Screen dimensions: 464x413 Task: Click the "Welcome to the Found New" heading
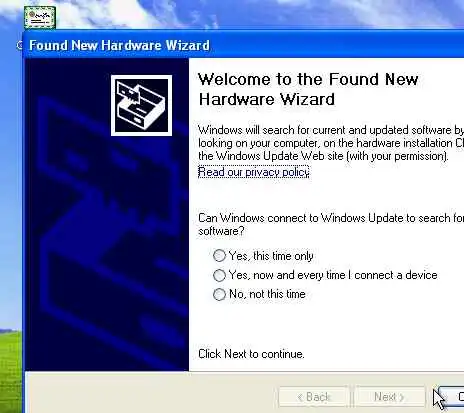click(308, 79)
